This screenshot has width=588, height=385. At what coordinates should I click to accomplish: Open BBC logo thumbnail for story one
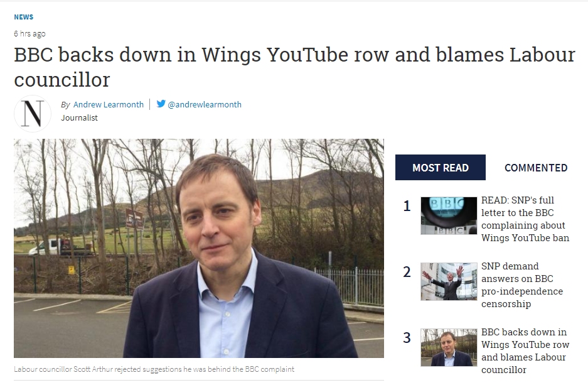click(449, 216)
